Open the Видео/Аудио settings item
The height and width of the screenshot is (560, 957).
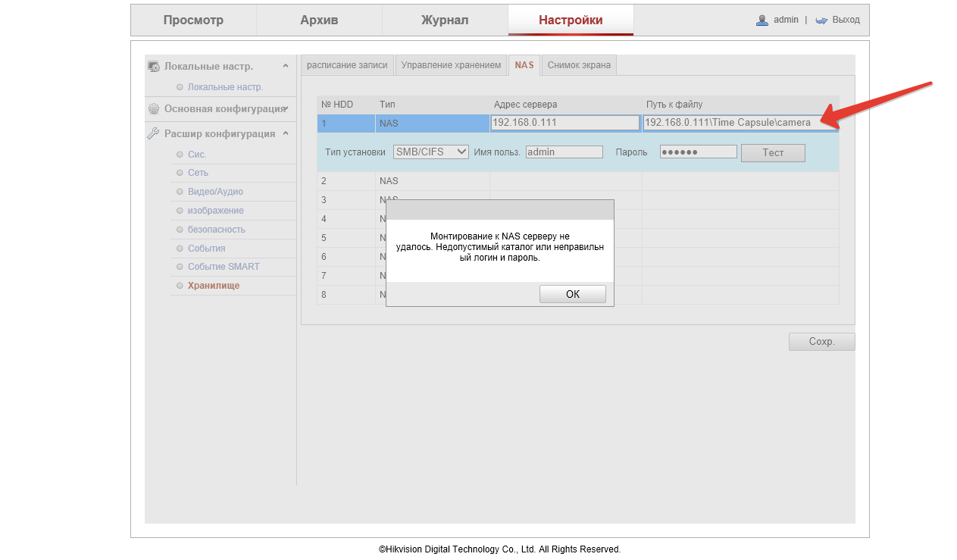[215, 192]
